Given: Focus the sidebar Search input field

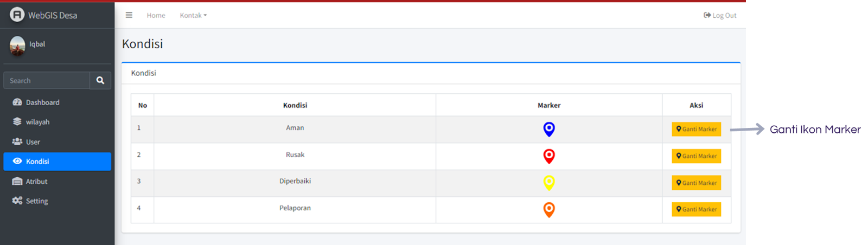Looking at the screenshot, I should 47,80.
